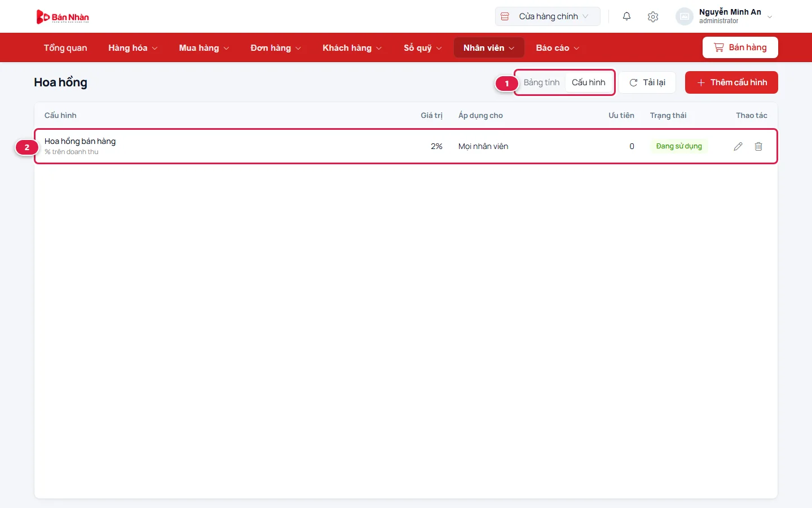Open the notifications bell
Image resolution: width=812 pixels, height=508 pixels.
(626, 16)
